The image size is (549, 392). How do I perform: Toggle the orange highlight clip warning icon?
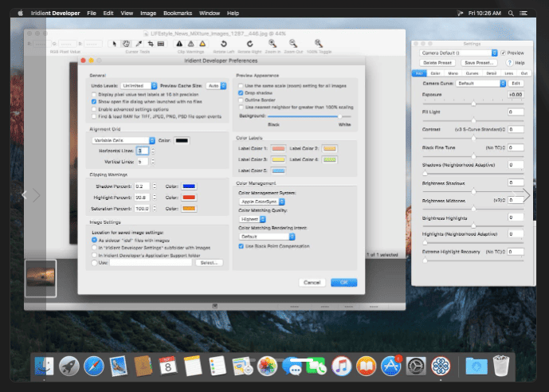tap(202, 44)
